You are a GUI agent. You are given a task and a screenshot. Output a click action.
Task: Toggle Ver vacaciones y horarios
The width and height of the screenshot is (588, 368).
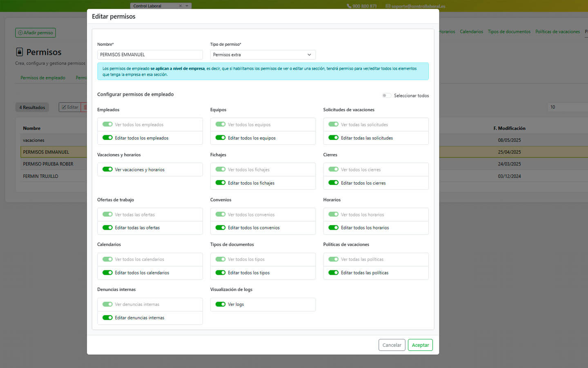107,169
